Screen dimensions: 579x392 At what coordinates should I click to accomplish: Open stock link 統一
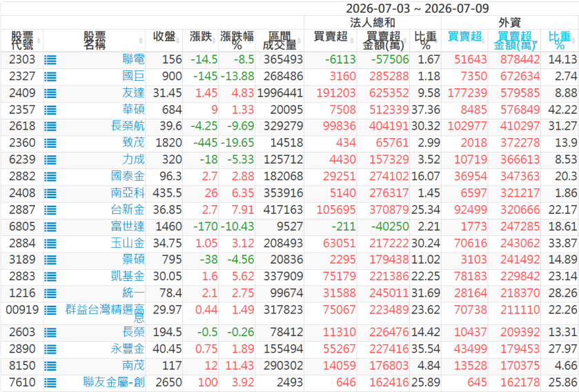coord(133,293)
